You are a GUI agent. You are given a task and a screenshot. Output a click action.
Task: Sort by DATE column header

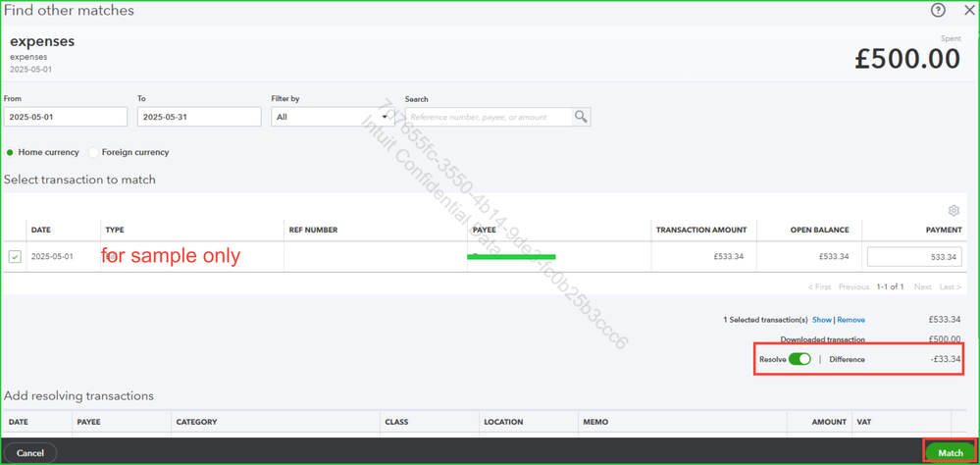[41, 230]
